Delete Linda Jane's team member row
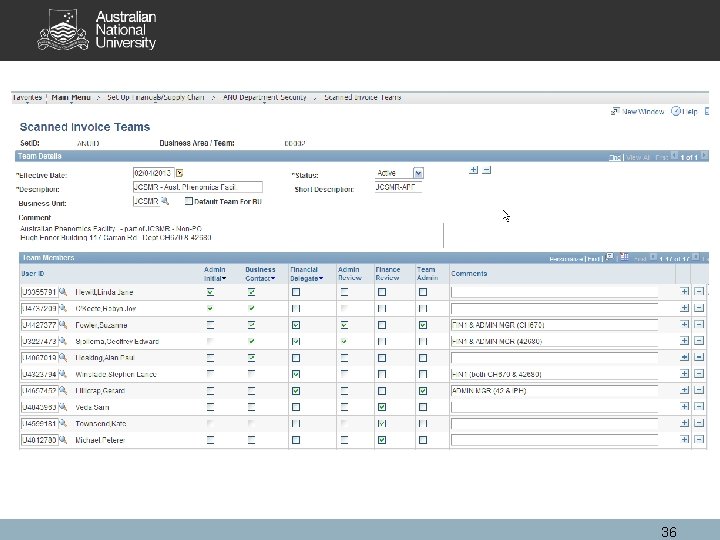This screenshot has width=720, height=540. click(x=699, y=292)
